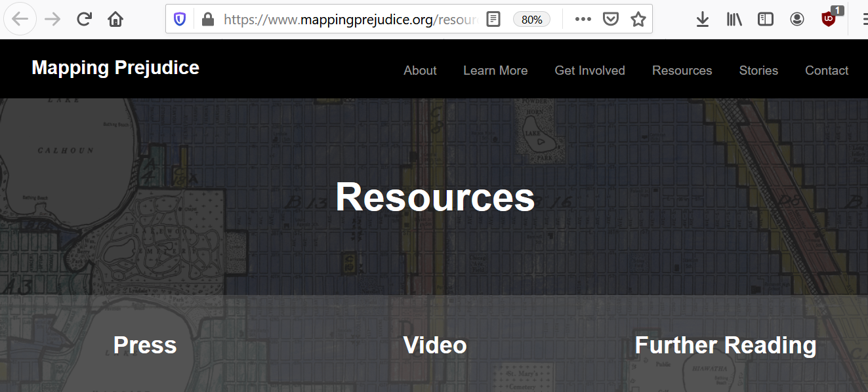
Task: Click the forward navigation arrow
Action: pyautogui.click(x=52, y=19)
